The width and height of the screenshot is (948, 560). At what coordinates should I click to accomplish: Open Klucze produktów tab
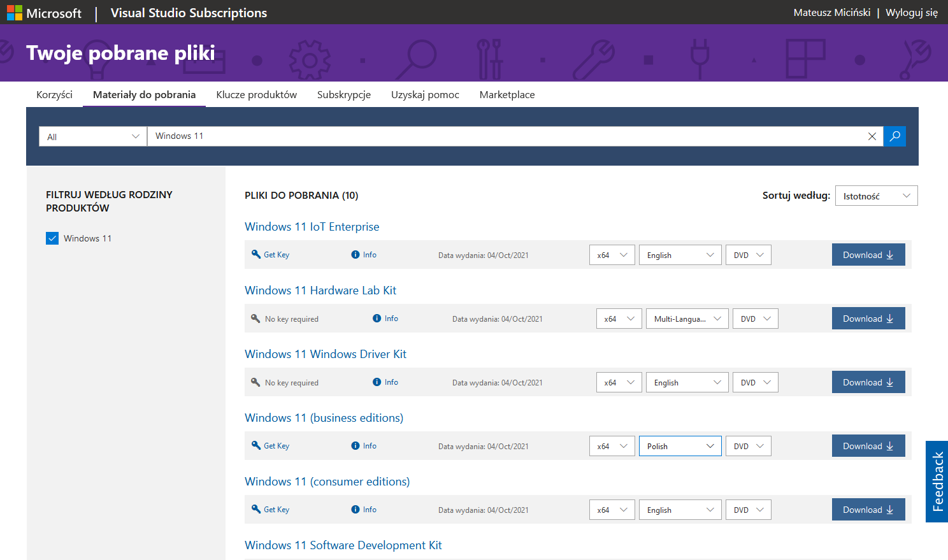(x=256, y=94)
